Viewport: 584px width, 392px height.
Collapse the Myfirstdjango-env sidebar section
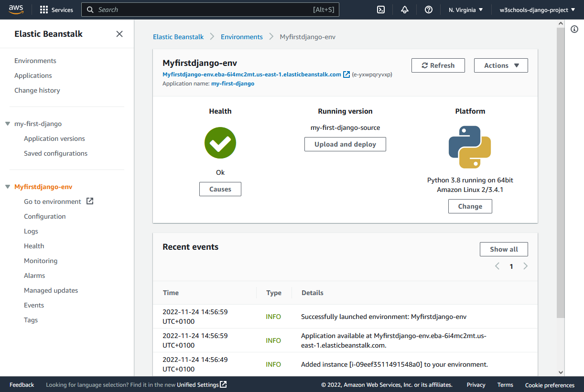[8, 187]
